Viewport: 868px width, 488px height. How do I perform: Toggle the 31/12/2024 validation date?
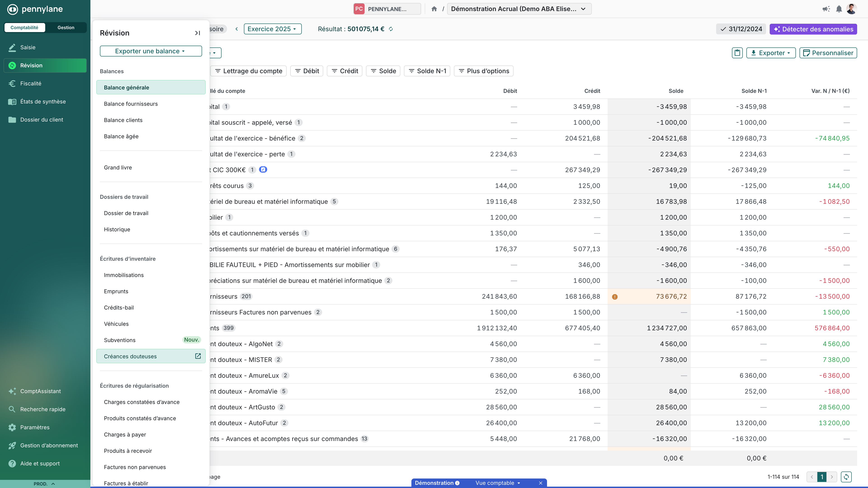coord(741,29)
